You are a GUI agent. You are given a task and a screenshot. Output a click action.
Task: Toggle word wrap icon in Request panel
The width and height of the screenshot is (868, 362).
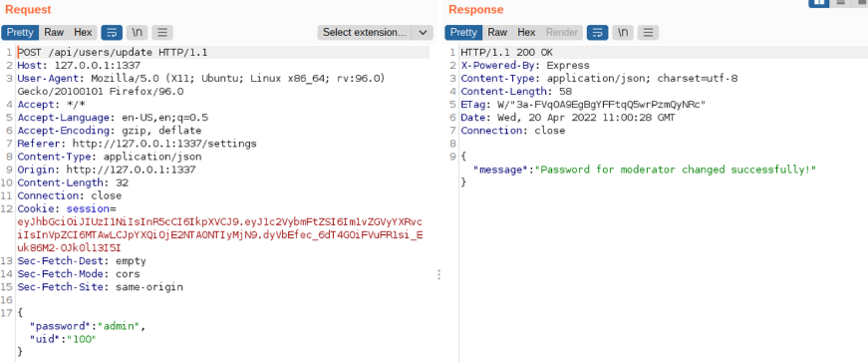tap(112, 33)
